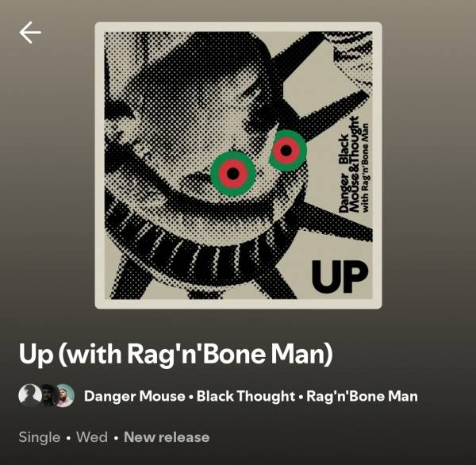
Task: Open the Danger Mouse artist page
Action: (x=135, y=396)
